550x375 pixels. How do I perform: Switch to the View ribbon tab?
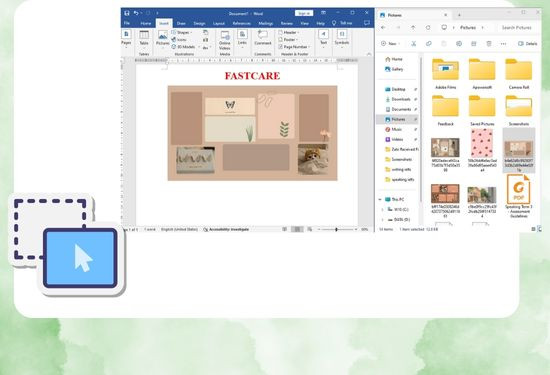click(x=304, y=24)
